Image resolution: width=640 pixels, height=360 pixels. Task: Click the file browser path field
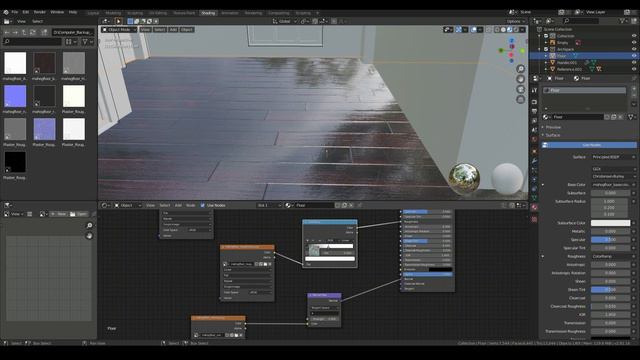[x=73, y=32]
